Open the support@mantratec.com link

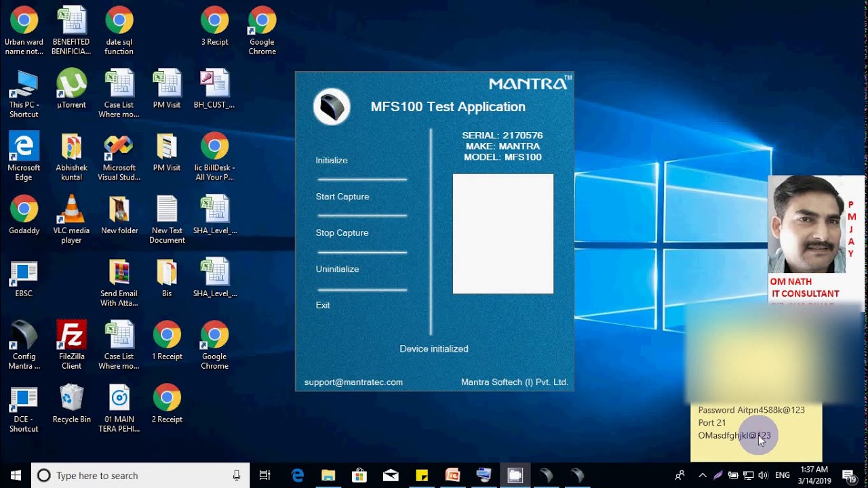click(x=353, y=382)
